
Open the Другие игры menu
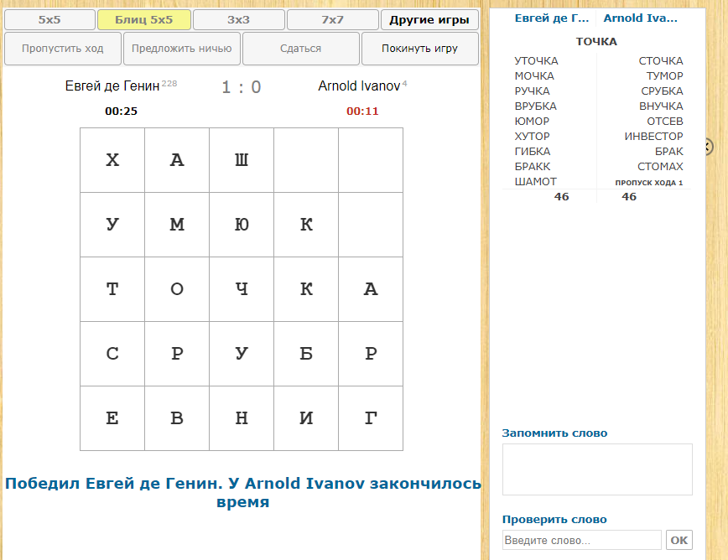point(429,20)
